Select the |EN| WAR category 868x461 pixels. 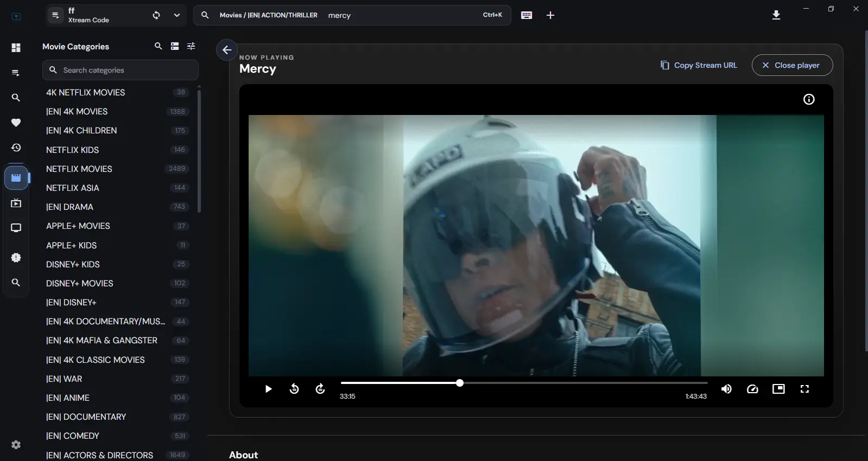tap(117, 379)
